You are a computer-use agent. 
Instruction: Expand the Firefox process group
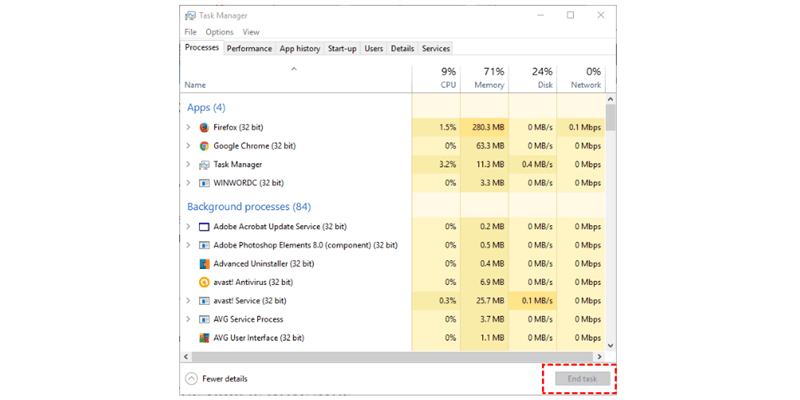pos(188,127)
